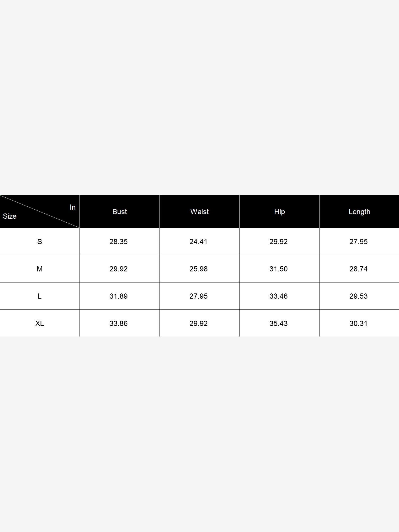Click the S bust value 28.35
399x532 pixels.
point(119,242)
